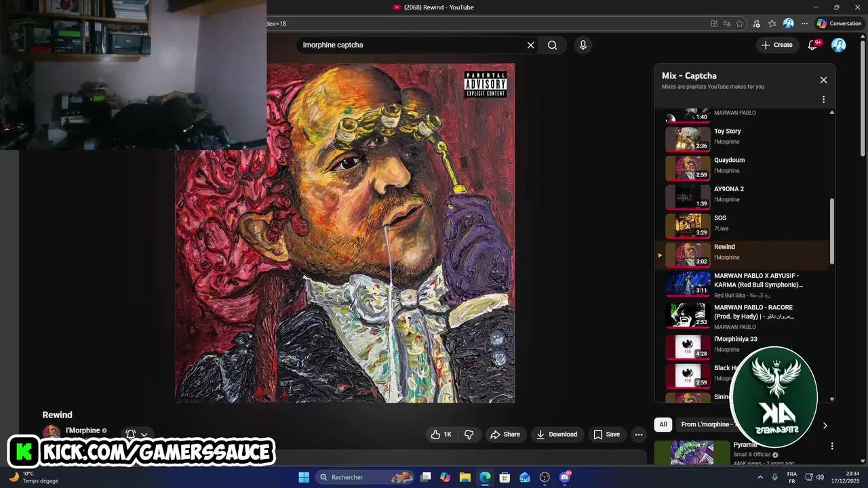This screenshot has height=488, width=868.
Task: Open FRA keyboard language switcher
Action: pos(791,477)
